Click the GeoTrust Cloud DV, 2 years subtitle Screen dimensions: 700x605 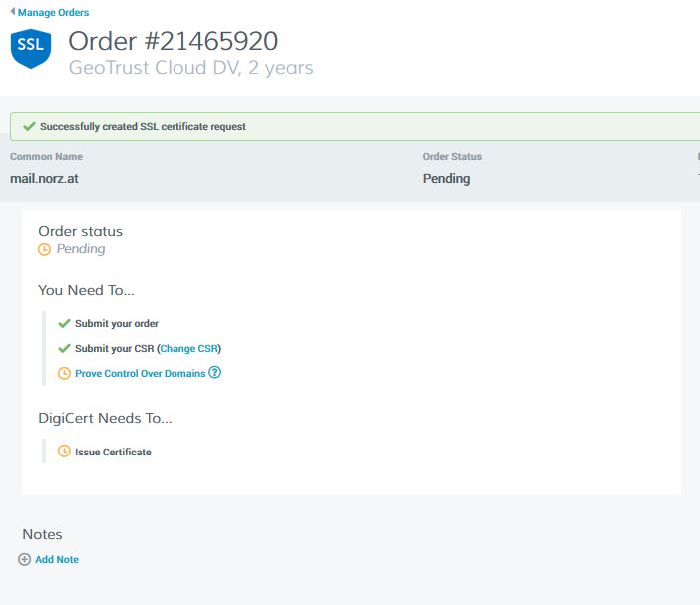point(191,68)
